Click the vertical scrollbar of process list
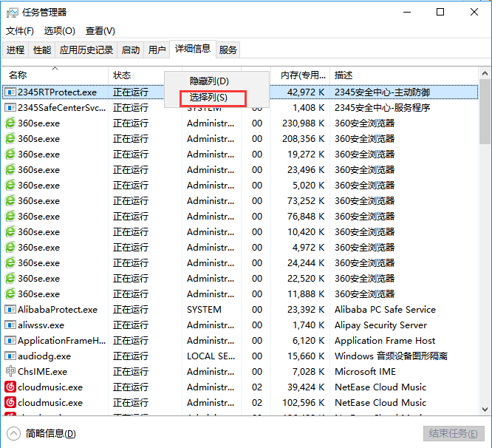The image size is (492, 448). [x=485, y=222]
